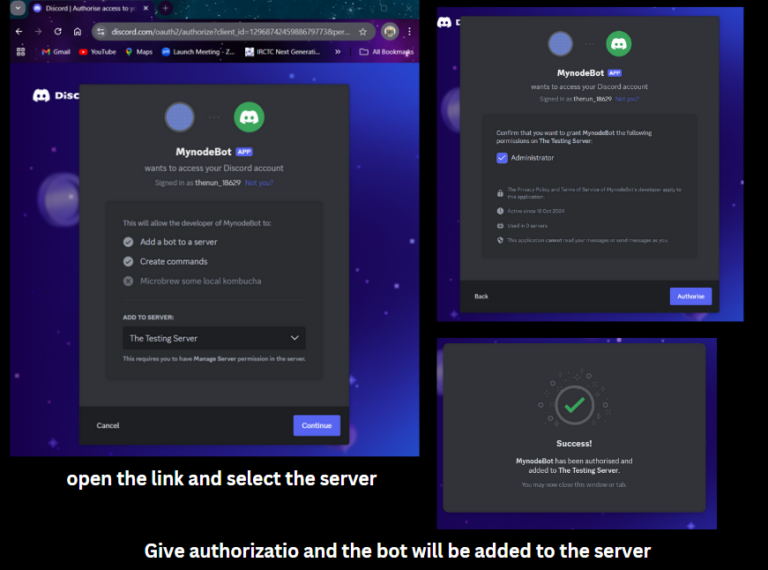The image size is (768, 570).
Task: Close the Discord Authorise access tab
Action: pyautogui.click(x=145, y=8)
